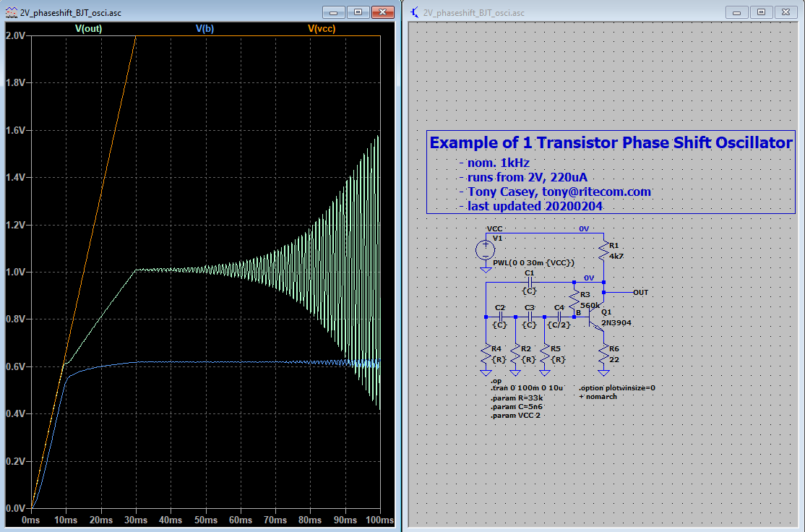This screenshot has height=532, width=805.
Task: Click the 0.6V vertical axis label
Action: point(15,366)
